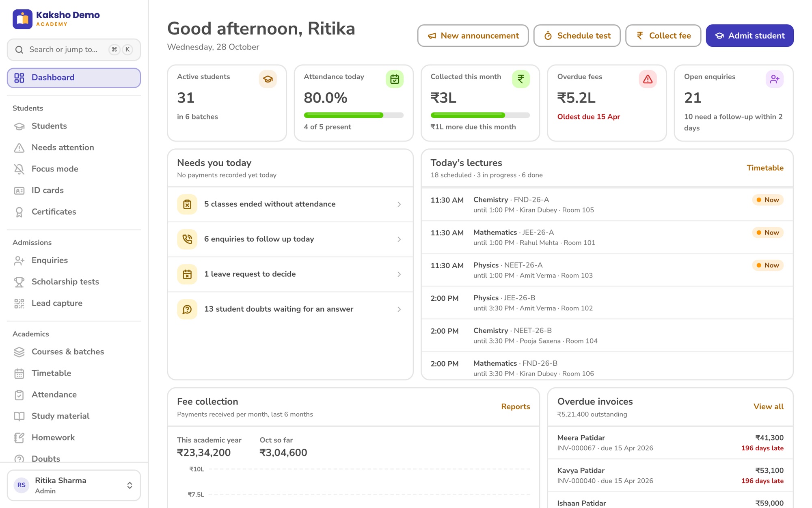The height and width of the screenshot is (508, 812).
Task: Click This academic year ₹23,34,200 value
Action: (x=204, y=453)
